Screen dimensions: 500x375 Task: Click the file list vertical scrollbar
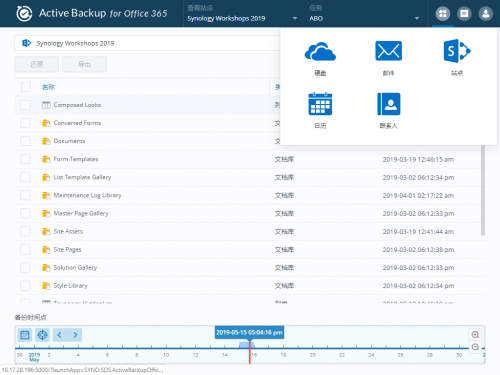click(x=483, y=190)
